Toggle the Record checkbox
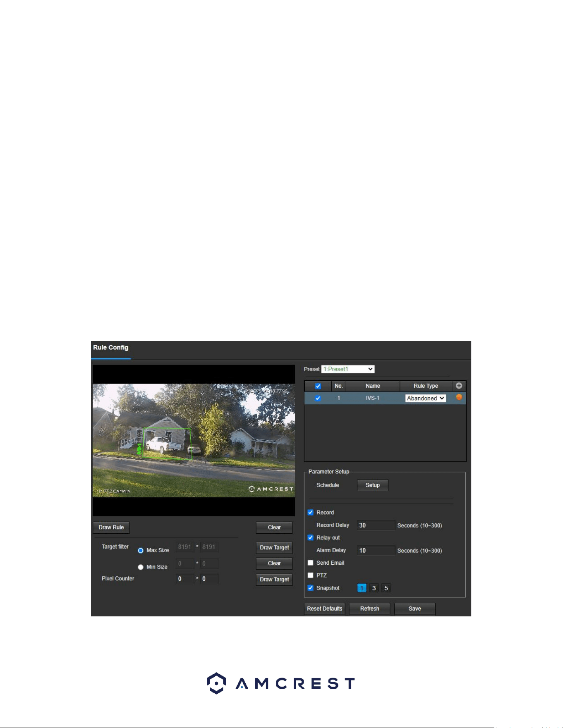The height and width of the screenshot is (728, 563). [x=311, y=512]
